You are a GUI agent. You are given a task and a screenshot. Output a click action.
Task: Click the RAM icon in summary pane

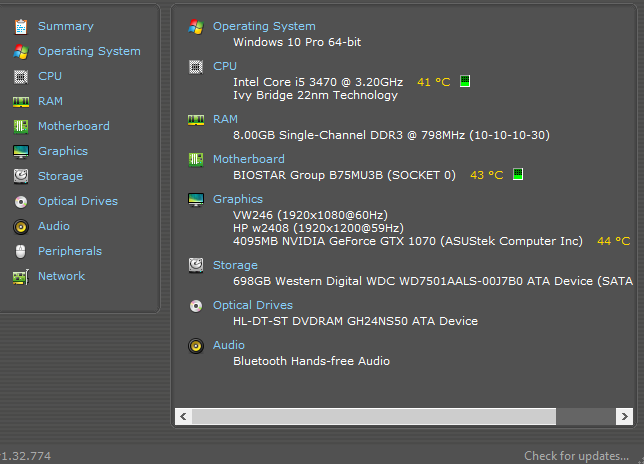click(196, 119)
